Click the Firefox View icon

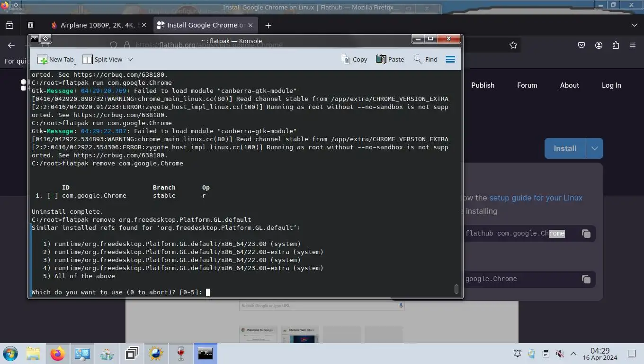9,25
